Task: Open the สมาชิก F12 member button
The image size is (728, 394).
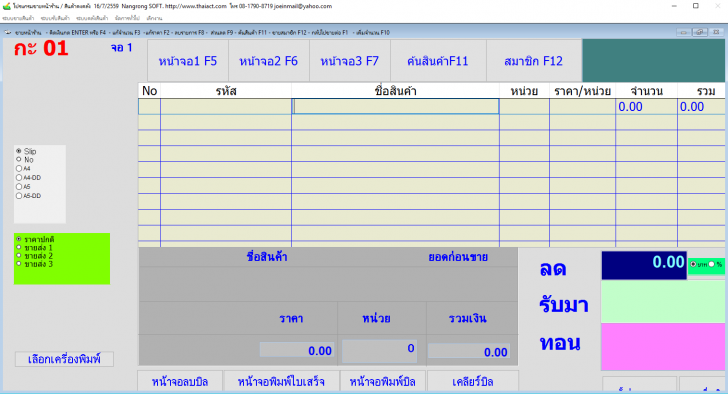Action: 533,61
